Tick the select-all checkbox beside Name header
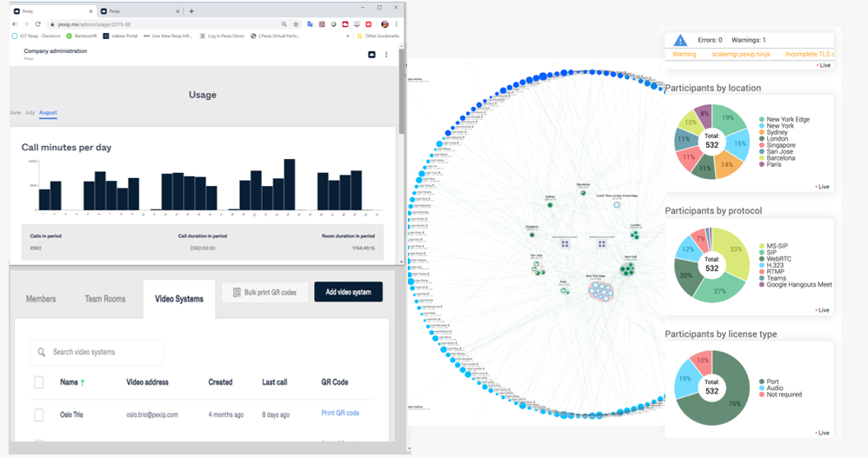Screen dimensions: 868x458 [x=39, y=382]
